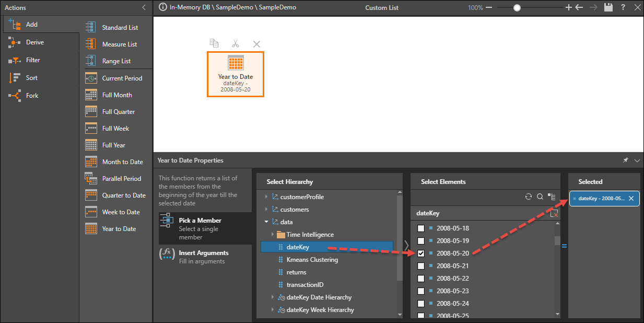Choose the Pick a Member option

coord(205,228)
